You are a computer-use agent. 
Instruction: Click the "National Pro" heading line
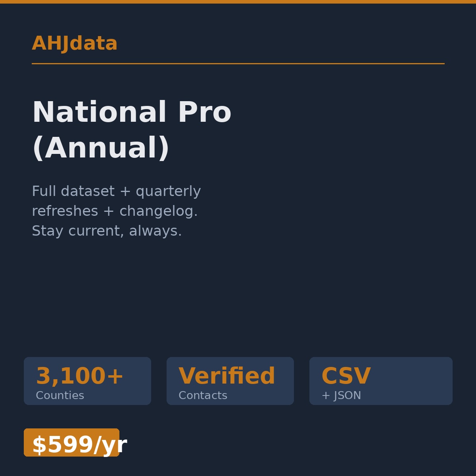pyautogui.click(x=131, y=113)
